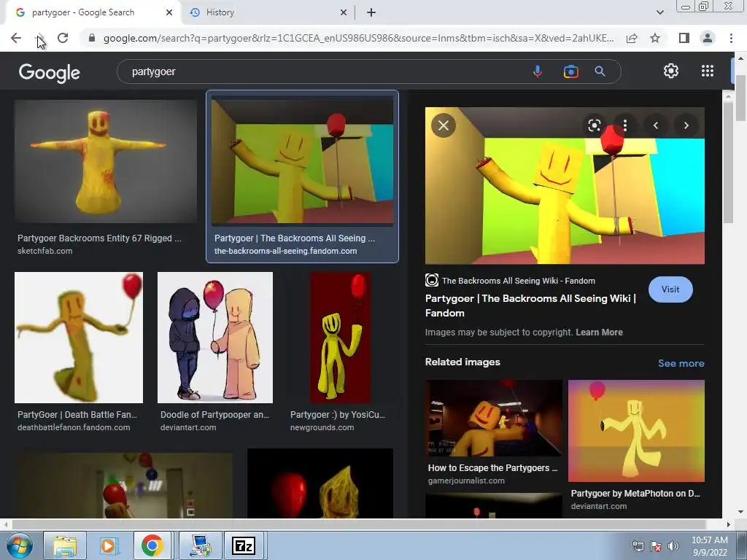Viewport: 747px width, 560px height.
Task: Close the image preview panel
Action: (444, 125)
